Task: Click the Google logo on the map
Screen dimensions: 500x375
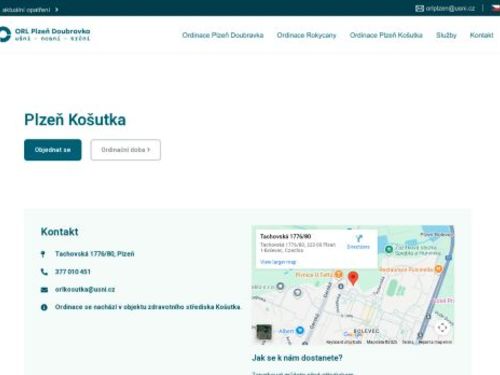Action: pyautogui.click(x=352, y=334)
